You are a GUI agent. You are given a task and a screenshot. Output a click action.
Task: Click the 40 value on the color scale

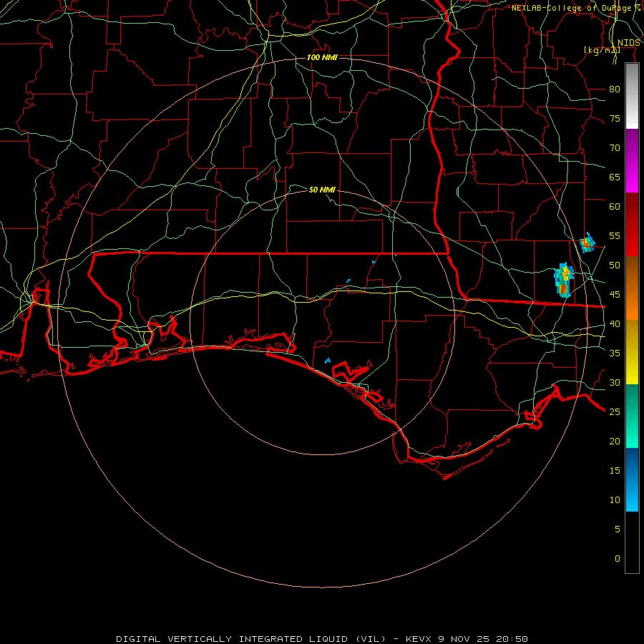click(615, 324)
